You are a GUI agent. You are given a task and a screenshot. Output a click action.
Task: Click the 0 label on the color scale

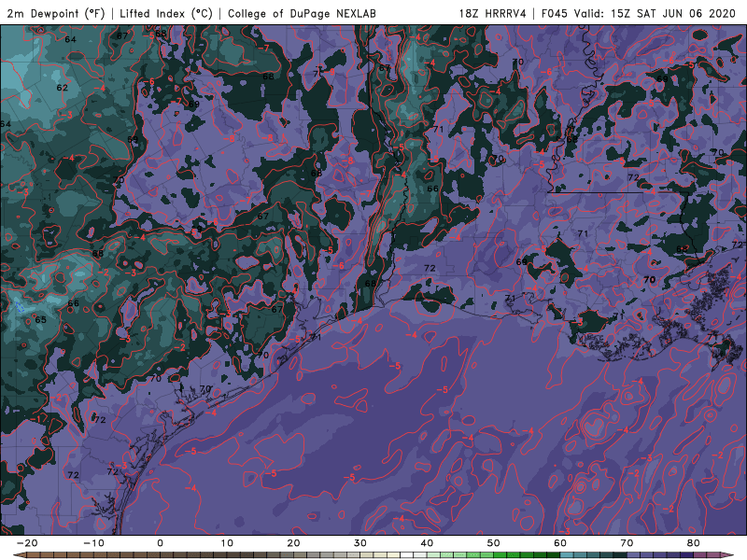(x=160, y=543)
